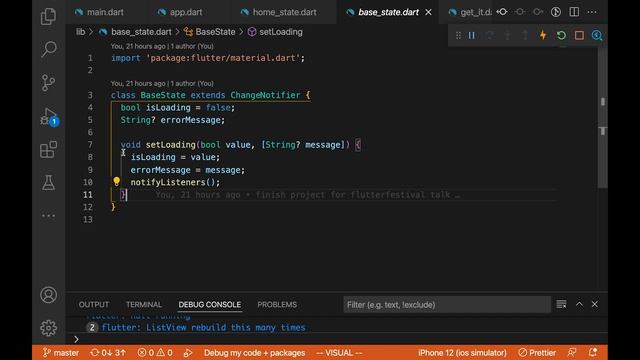Image resolution: width=640 pixels, height=360 pixels.
Task: Click the ChangeNotifier class name
Action: [x=265, y=95]
